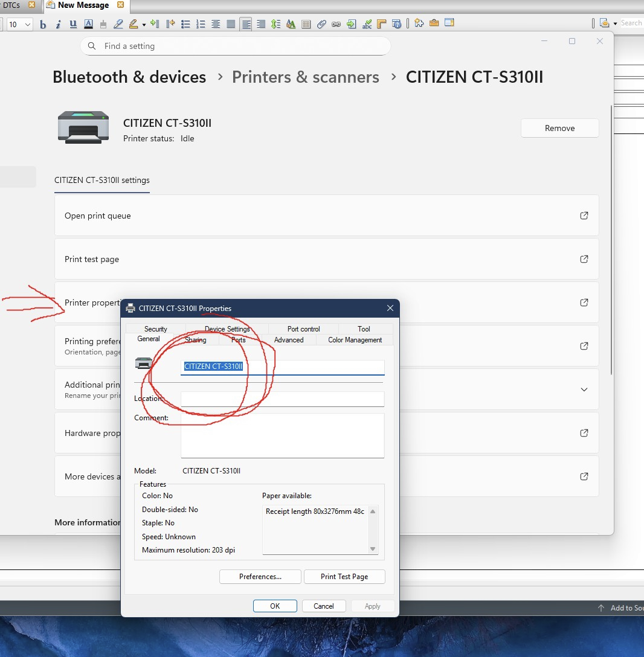Open the highlight color dropdown arrow
Screen dimensions: 644x657
(x=144, y=25)
